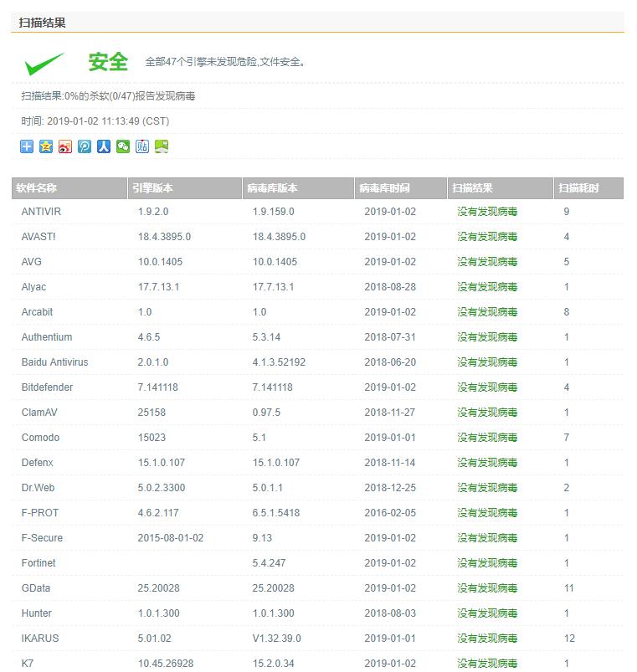Share to Tencent Weibo icon
Viewport: 637px width, 672px height.
(x=85, y=146)
